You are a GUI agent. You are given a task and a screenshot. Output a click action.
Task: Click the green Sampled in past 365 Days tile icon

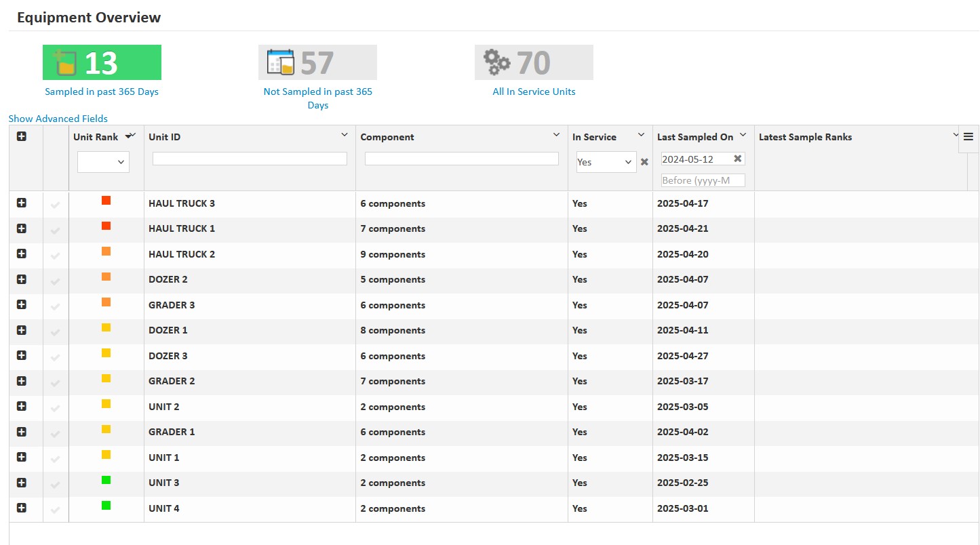pyautogui.click(x=65, y=62)
